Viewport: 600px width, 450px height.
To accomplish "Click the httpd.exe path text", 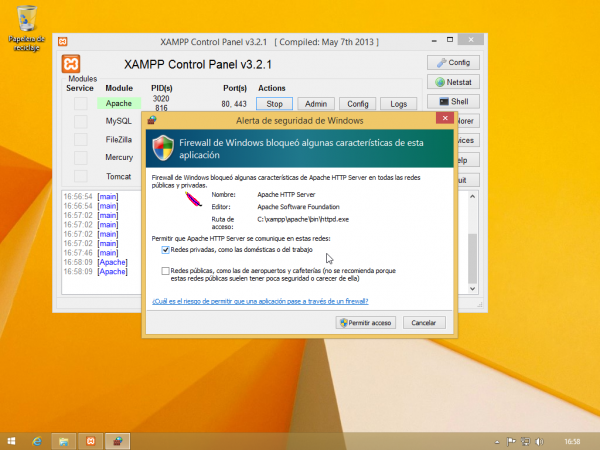I will pyautogui.click(x=303, y=219).
